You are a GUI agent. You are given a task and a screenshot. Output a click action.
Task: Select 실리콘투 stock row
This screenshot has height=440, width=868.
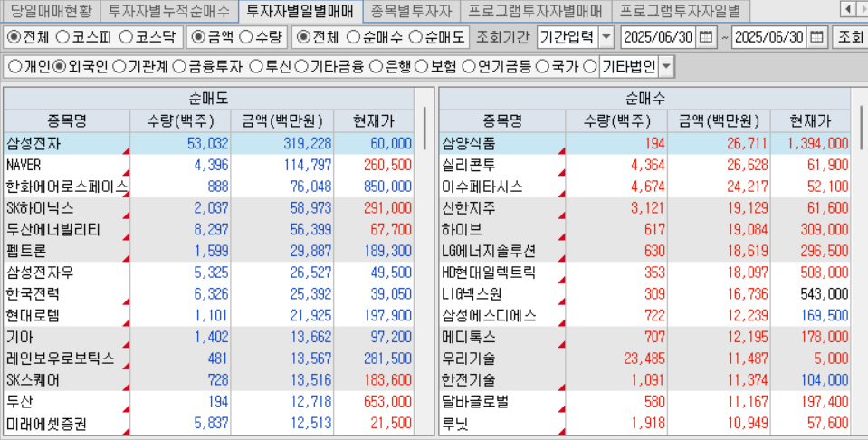click(645, 165)
